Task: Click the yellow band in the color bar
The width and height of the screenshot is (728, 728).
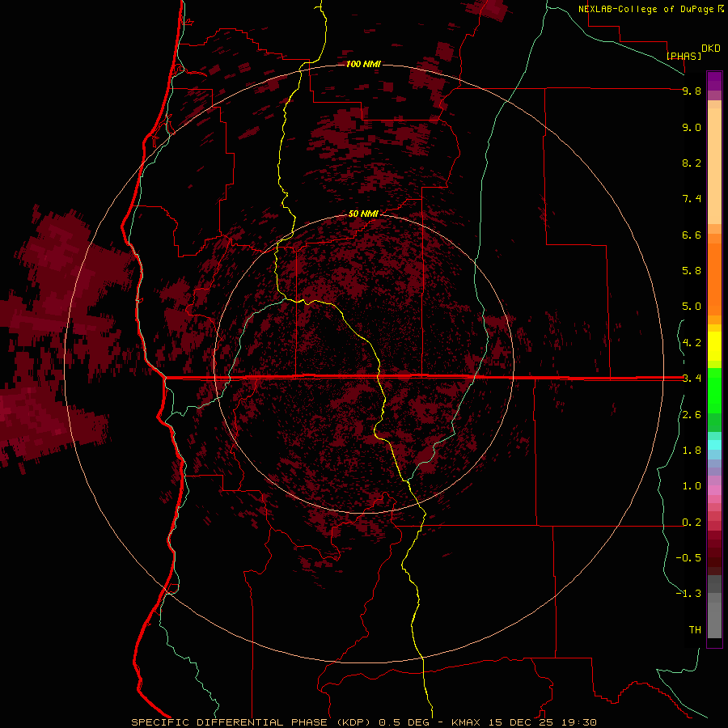Action: [x=714, y=346]
